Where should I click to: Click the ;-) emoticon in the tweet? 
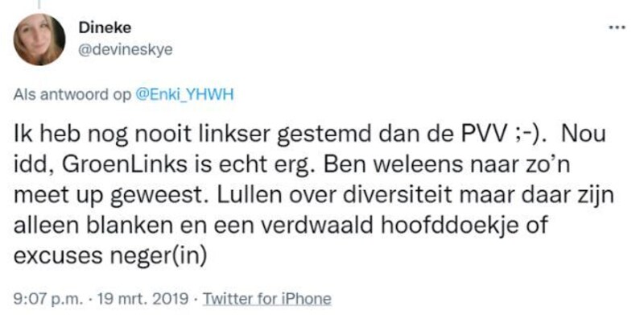(534, 135)
